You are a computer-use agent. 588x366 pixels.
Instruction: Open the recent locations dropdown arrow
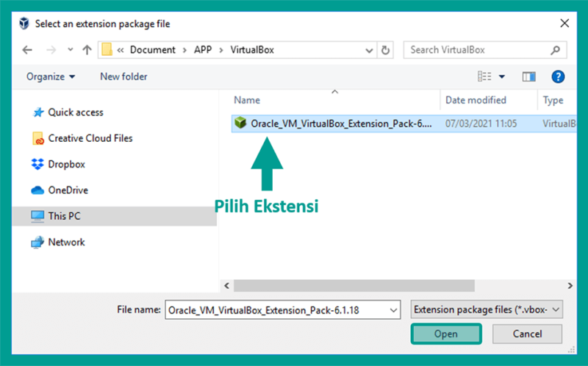click(x=70, y=49)
